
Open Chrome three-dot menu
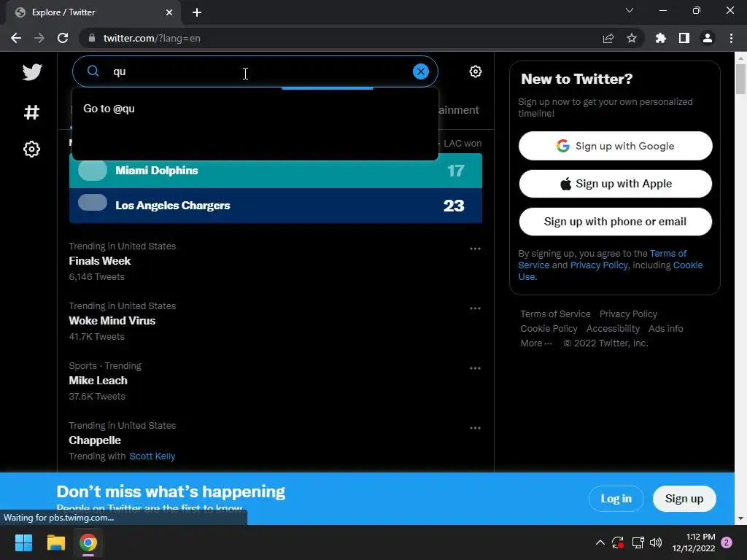[731, 38]
